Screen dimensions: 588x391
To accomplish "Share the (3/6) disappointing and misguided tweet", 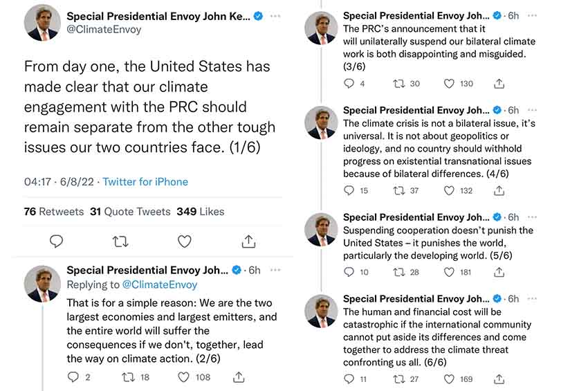I will tap(499, 84).
